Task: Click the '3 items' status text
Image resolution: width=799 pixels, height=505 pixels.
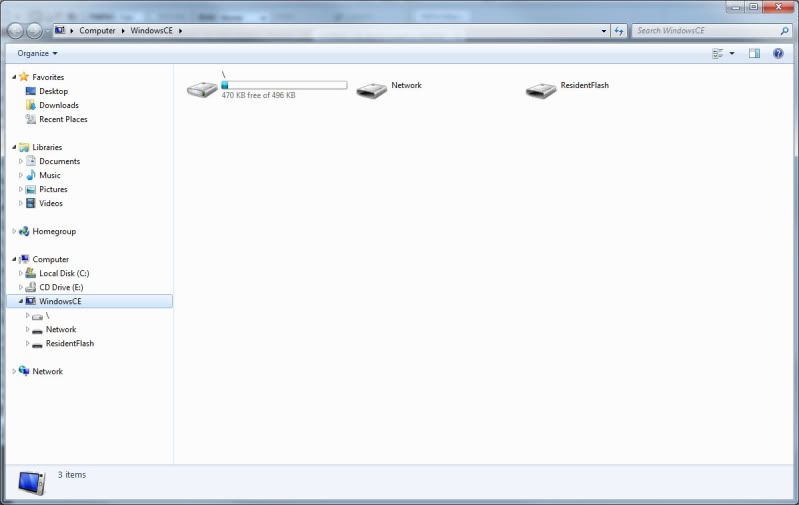Action: [x=72, y=474]
